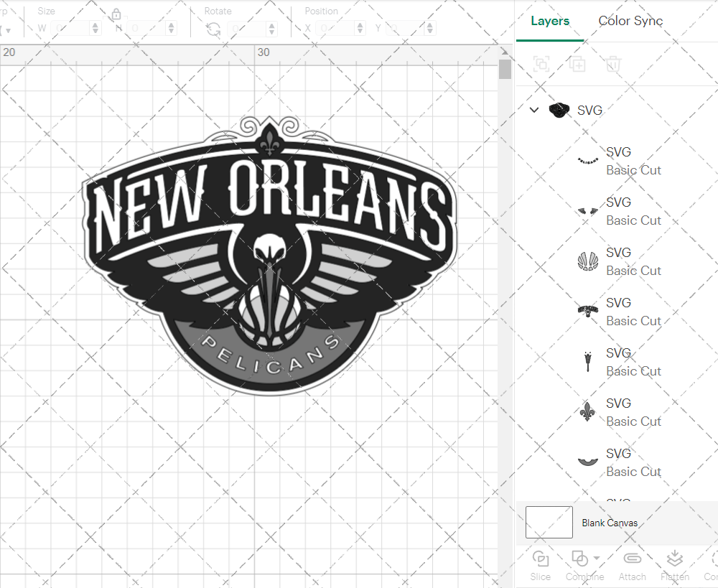Switch to the Layers tab
The width and height of the screenshot is (718, 588).
[x=550, y=21]
